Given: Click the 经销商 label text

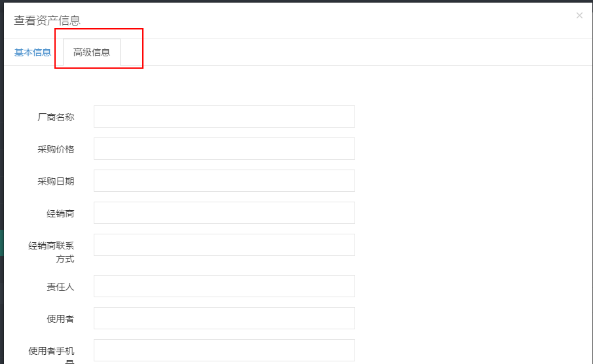Looking at the screenshot, I should tap(60, 213).
